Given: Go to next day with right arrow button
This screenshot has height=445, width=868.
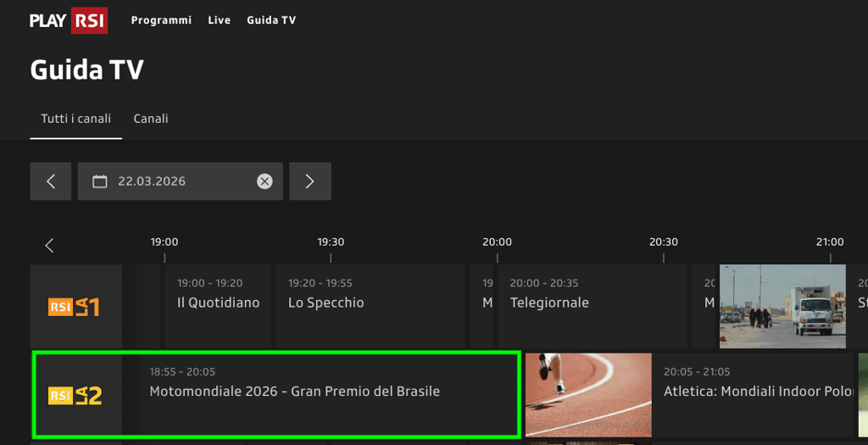Looking at the screenshot, I should coord(310,181).
